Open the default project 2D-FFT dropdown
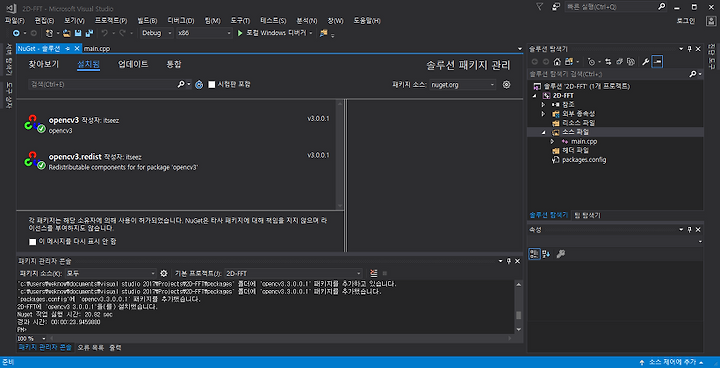The width and height of the screenshot is (720, 368). coord(294,273)
